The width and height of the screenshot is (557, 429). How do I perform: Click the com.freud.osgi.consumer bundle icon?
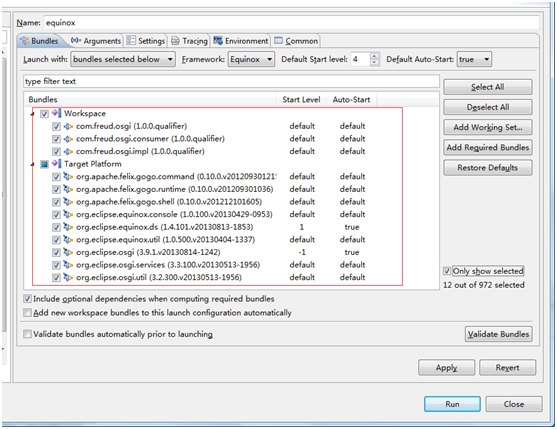coord(68,139)
